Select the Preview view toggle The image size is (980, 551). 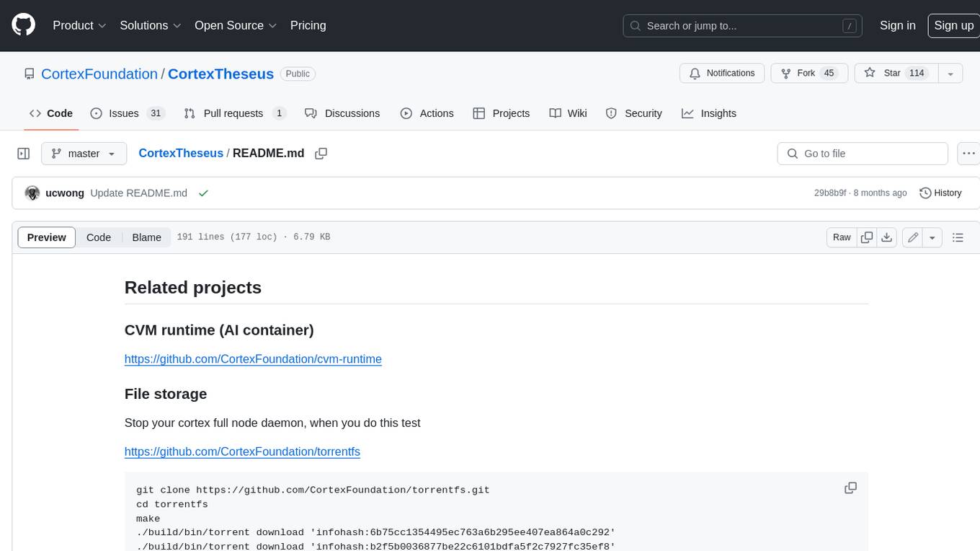click(x=47, y=237)
